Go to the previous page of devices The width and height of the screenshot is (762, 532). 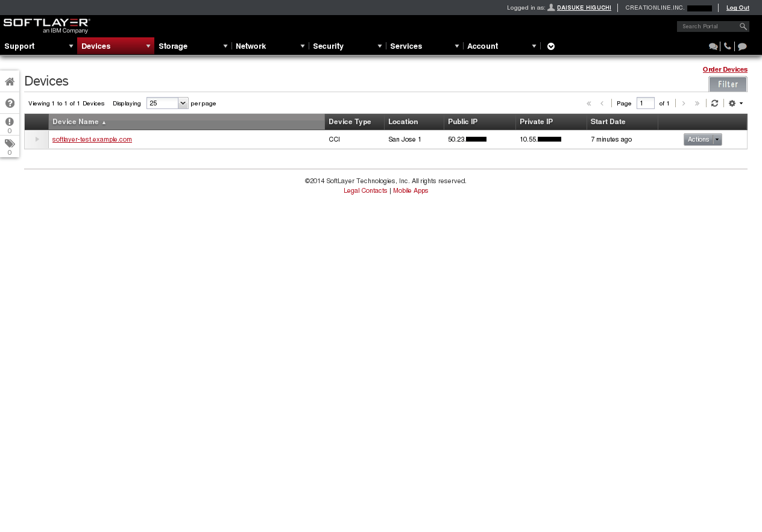coord(602,103)
